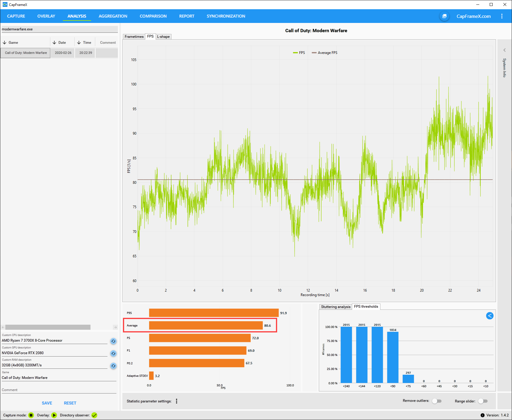Open the AGGREGATION tab
This screenshot has height=420, width=512.
coord(113,16)
